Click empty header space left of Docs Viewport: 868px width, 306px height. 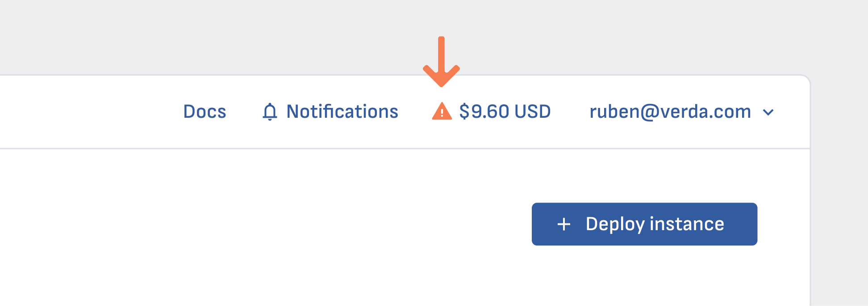[x=89, y=112]
